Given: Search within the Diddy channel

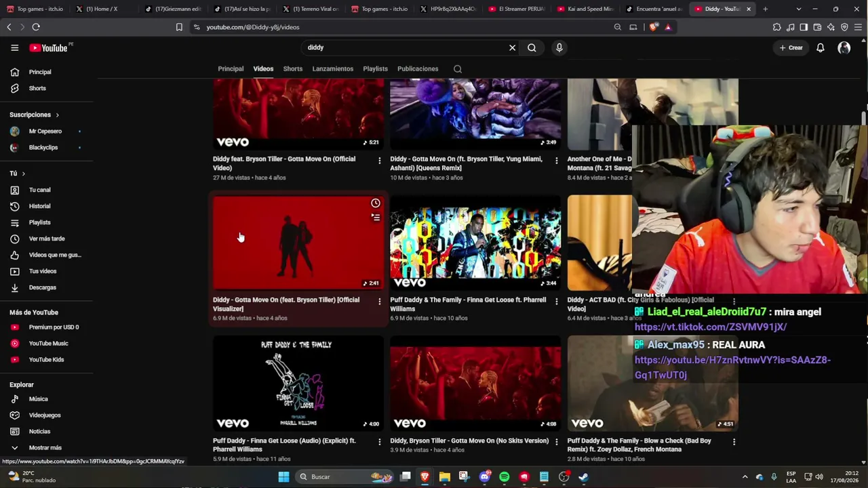Looking at the screenshot, I should tap(458, 68).
